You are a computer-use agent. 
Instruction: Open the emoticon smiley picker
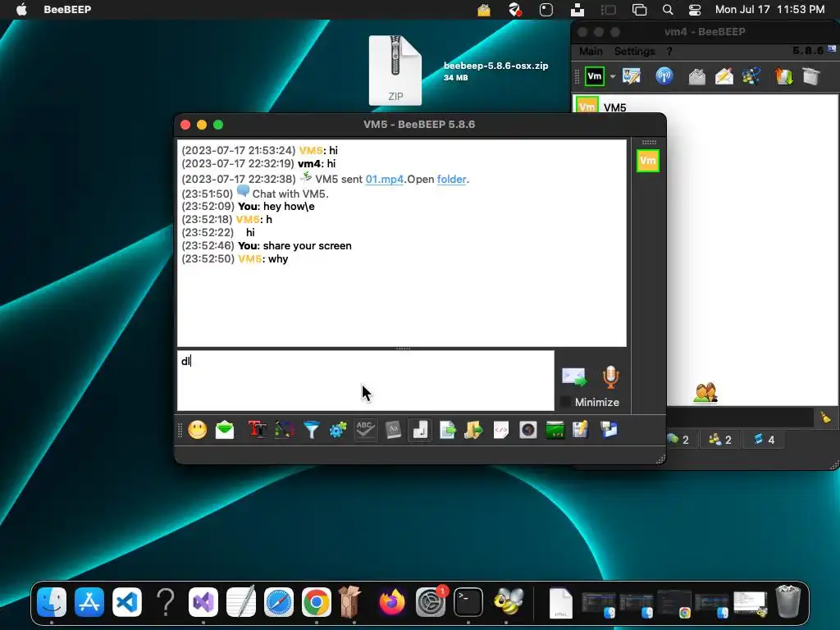197,430
